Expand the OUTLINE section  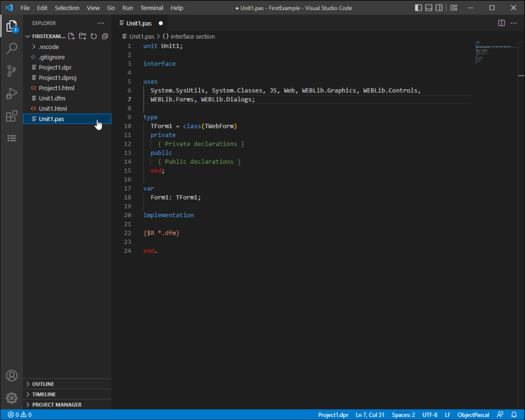(67, 384)
